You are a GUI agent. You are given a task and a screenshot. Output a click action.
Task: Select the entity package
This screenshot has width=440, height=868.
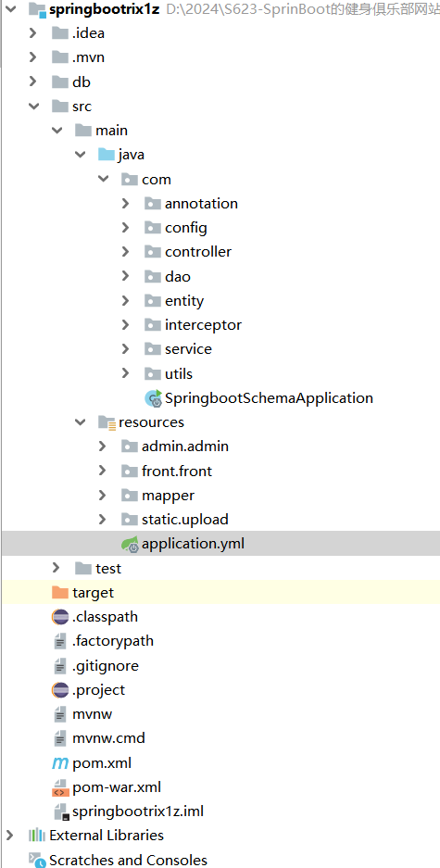(x=184, y=300)
